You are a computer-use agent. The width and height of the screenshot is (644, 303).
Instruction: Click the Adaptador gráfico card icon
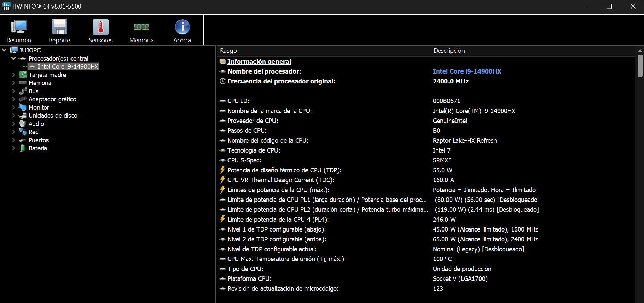click(x=23, y=99)
